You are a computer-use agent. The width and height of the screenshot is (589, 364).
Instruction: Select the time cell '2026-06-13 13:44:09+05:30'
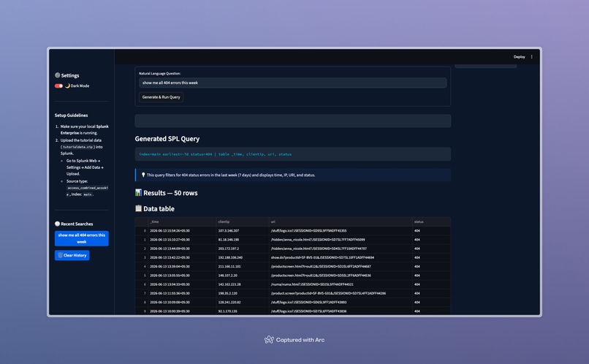click(x=182, y=249)
